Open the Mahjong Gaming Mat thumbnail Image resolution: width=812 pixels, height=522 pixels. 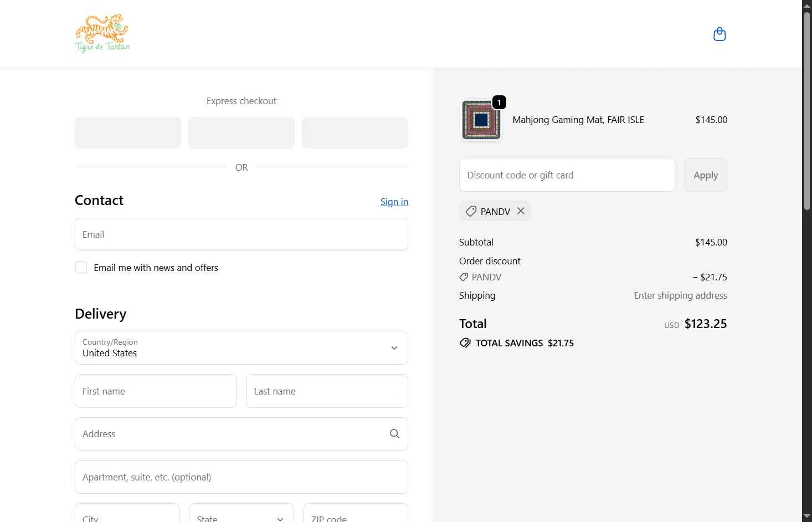tap(481, 120)
